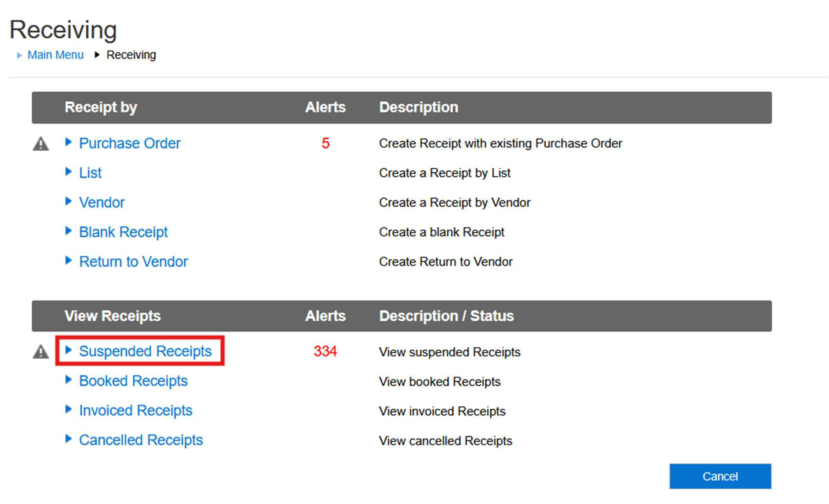
Task: Open Return to Vendor link
Action: click(133, 262)
